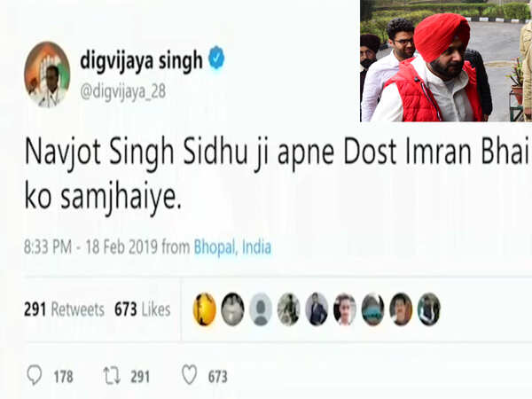Click the digvijaya singh display name
This screenshot has width=532, height=399.
tap(141, 60)
